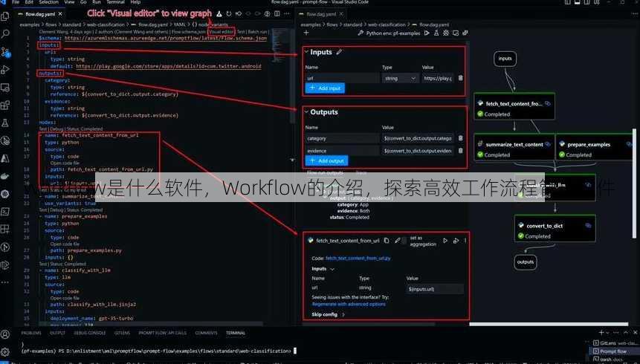The image size is (640, 364).
Task: Switch to the TERMINAL panel tab
Action: click(236, 333)
